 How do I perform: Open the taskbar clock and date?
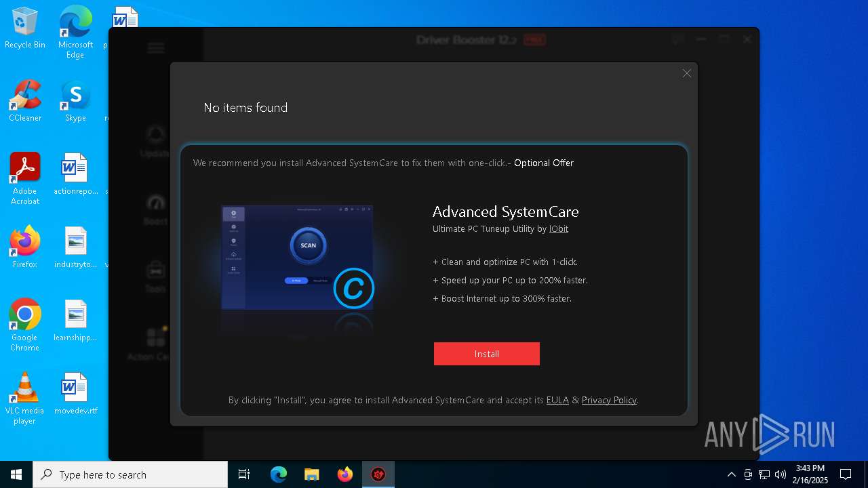click(812, 474)
